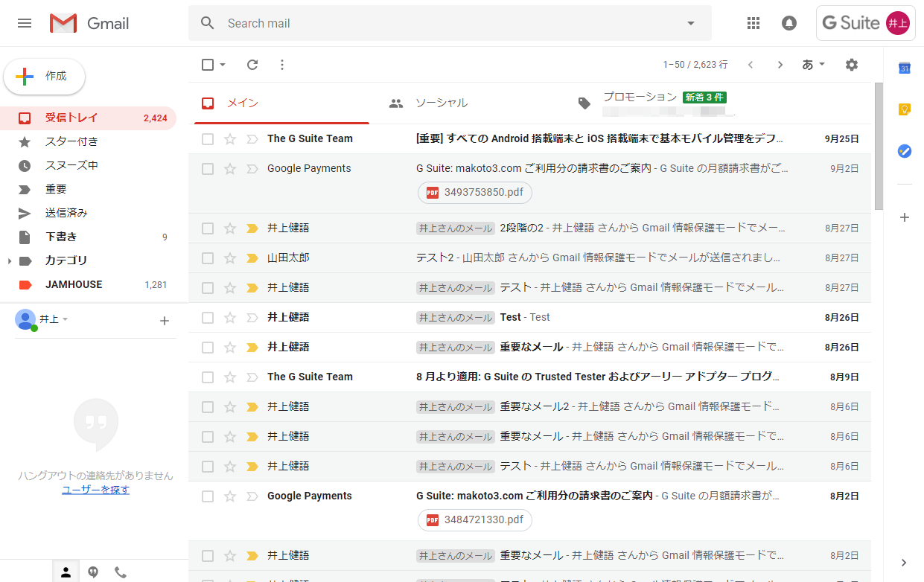Open select dropdown arrow beside checkbox
924x582 pixels.
click(x=223, y=65)
